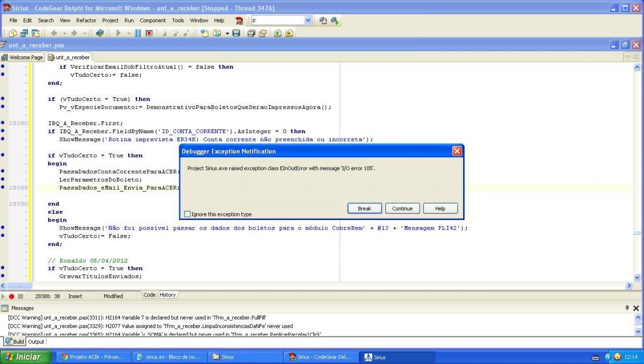Click the Pause program icon in toolbar
Viewport: 644px width, 364px height.
138,33
